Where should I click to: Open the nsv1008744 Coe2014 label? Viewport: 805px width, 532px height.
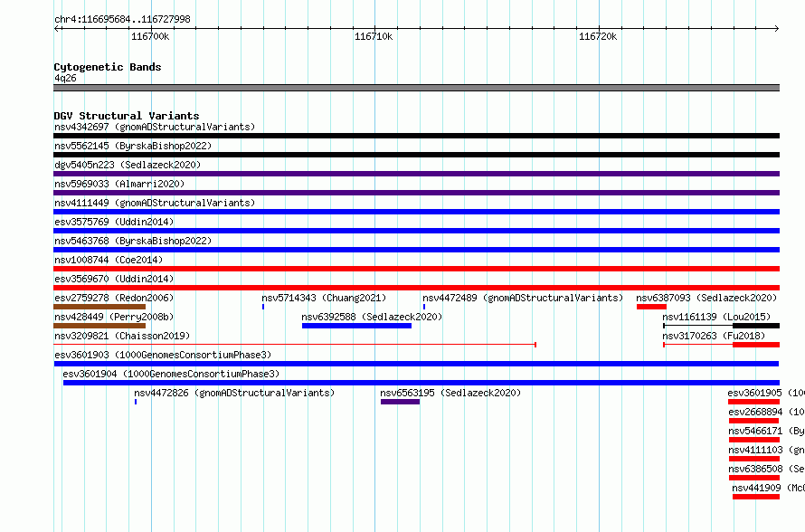click(109, 260)
